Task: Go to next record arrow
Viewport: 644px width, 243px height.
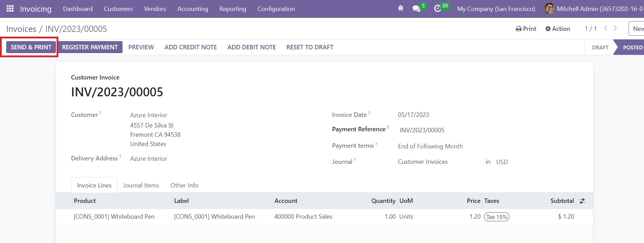Action: tap(615, 28)
